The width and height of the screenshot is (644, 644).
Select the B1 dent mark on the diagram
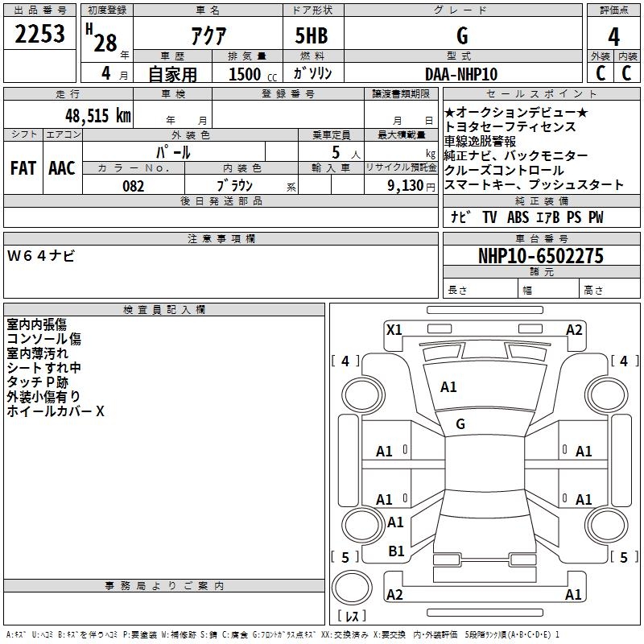tap(396, 551)
